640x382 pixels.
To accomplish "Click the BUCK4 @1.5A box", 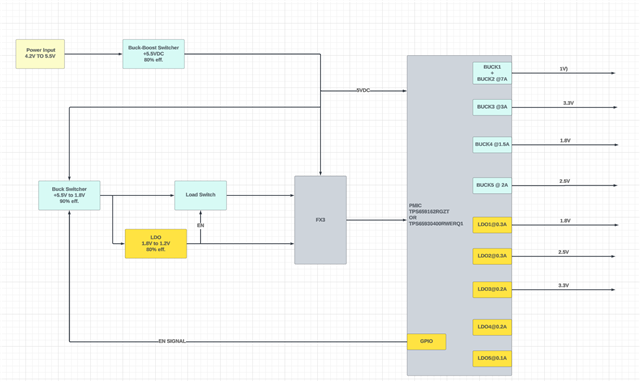I will (x=492, y=145).
